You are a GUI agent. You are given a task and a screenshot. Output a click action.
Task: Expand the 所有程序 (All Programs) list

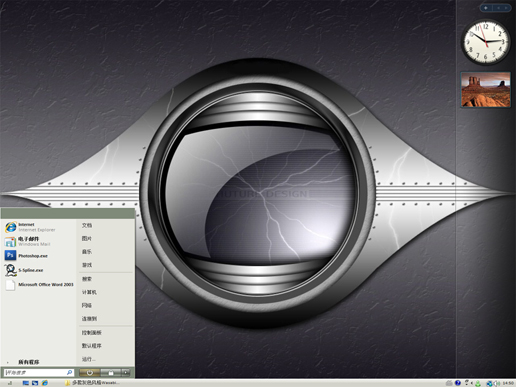tap(29, 362)
